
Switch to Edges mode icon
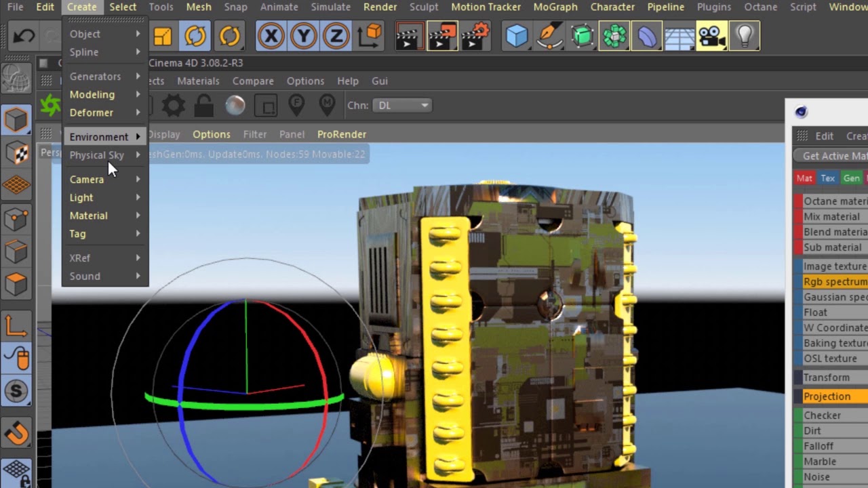pyautogui.click(x=16, y=251)
